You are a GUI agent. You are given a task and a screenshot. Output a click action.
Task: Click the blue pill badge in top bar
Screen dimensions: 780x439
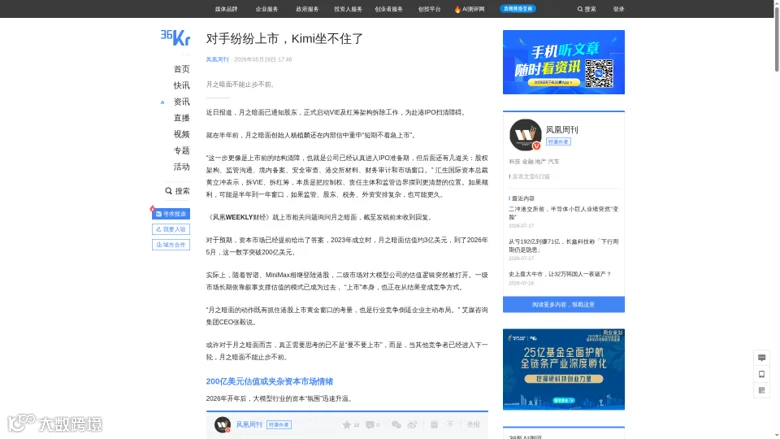pos(518,8)
